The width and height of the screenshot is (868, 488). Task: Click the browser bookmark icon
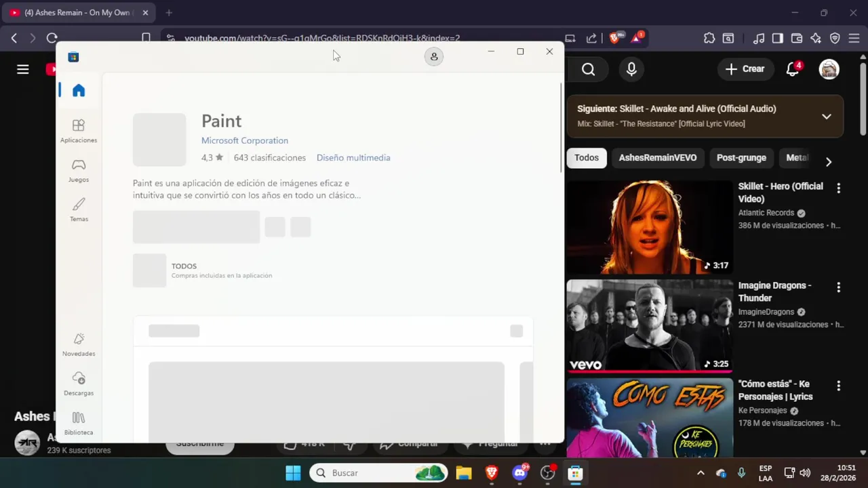pyautogui.click(x=146, y=38)
